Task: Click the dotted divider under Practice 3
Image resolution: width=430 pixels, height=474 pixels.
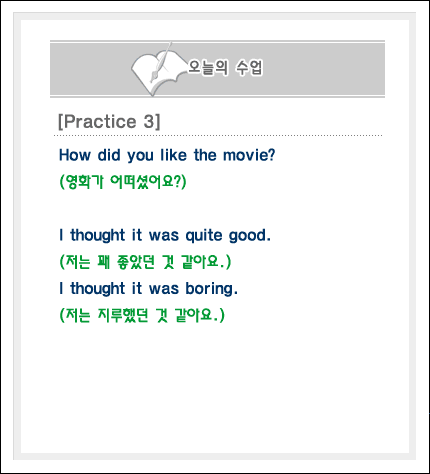Action: pos(218,136)
